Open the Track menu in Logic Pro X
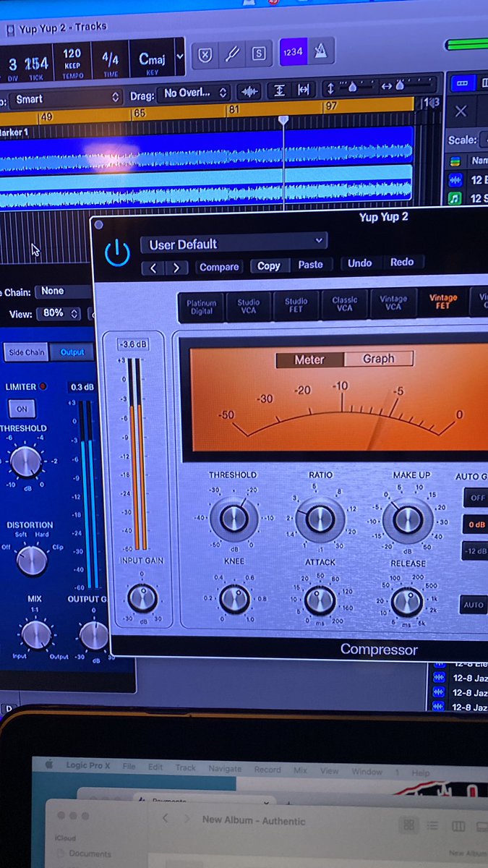This screenshot has width=488, height=868. pyautogui.click(x=185, y=767)
